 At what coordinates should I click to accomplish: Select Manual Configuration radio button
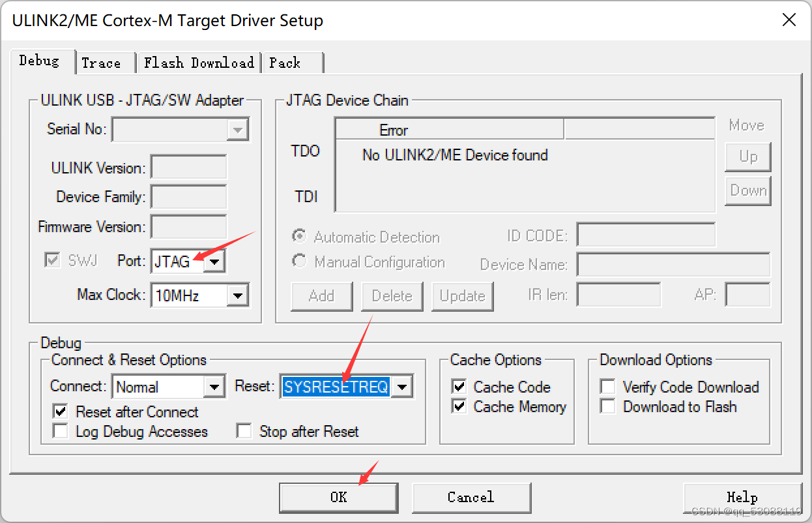[x=299, y=261]
